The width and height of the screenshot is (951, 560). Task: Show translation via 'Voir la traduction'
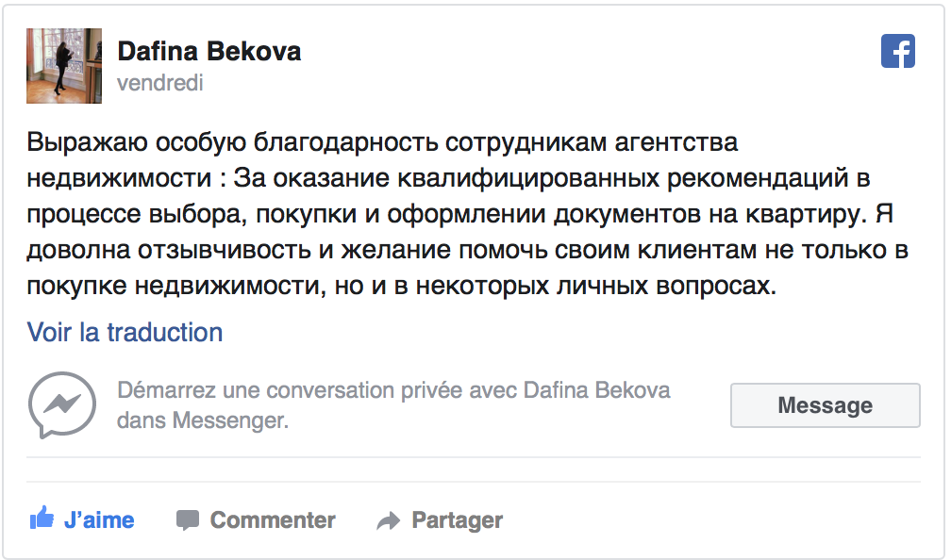pos(125,332)
